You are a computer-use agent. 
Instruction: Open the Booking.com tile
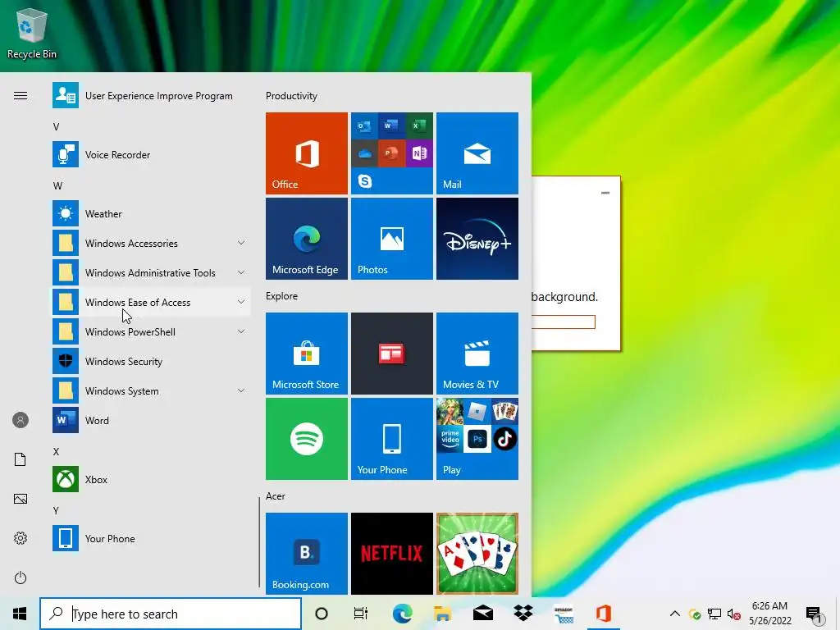pyautogui.click(x=307, y=554)
